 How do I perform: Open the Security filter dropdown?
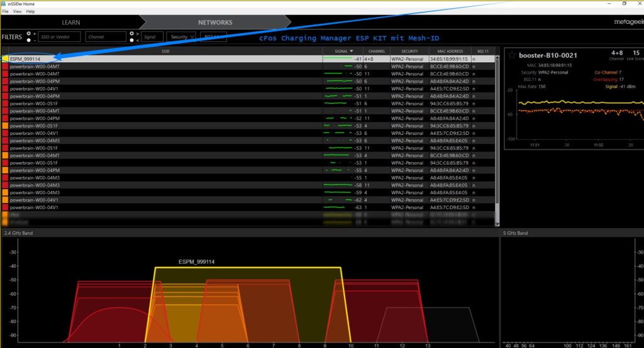[x=181, y=37]
